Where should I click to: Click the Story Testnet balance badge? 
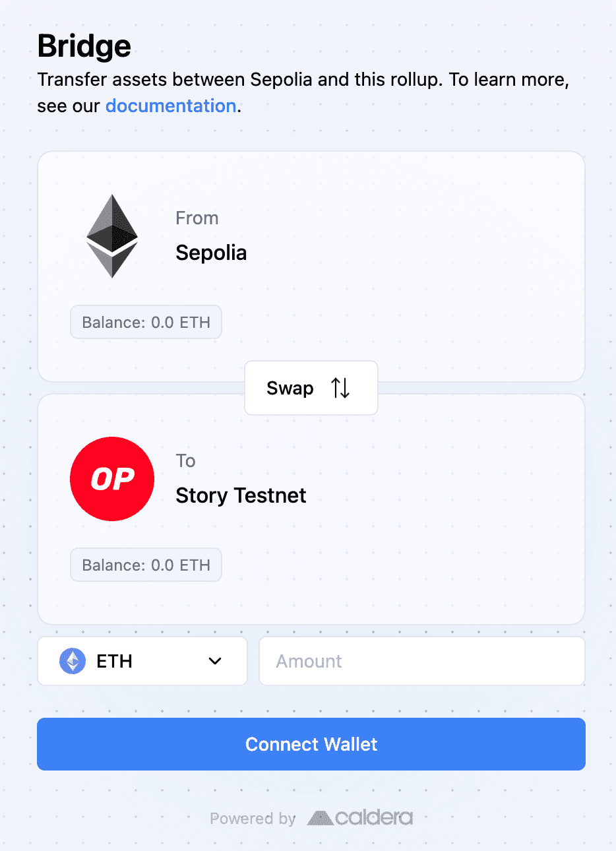click(146, 565)
